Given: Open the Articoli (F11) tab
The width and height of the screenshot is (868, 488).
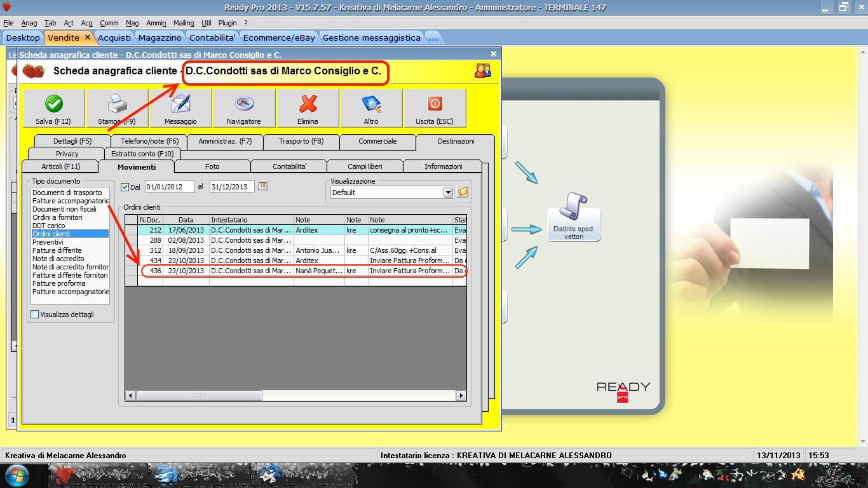Looking at the screenshot, I should 60,166.
